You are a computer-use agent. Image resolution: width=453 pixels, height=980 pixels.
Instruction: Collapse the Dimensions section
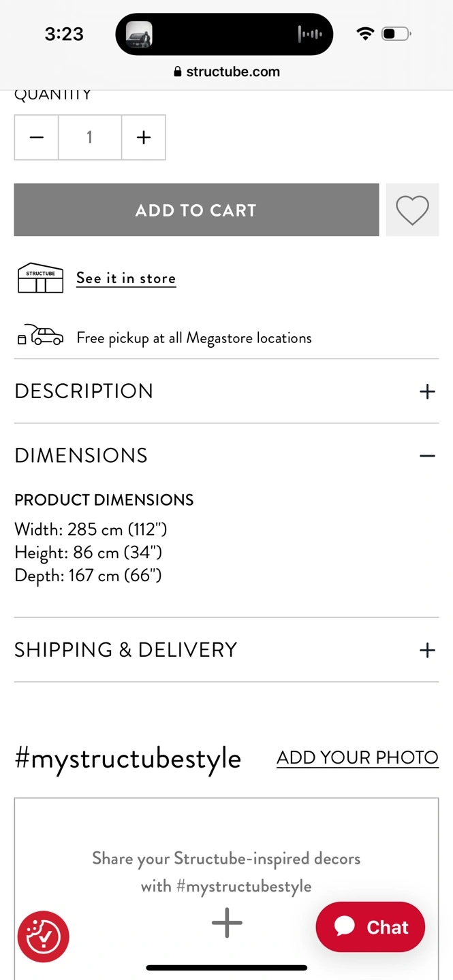(x=226, y=455)
